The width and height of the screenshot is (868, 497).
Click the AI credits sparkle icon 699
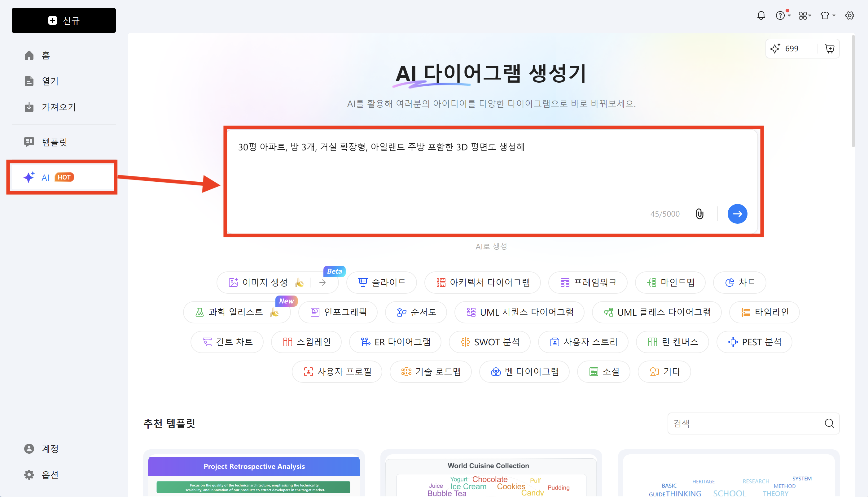(x=775, y=49)
